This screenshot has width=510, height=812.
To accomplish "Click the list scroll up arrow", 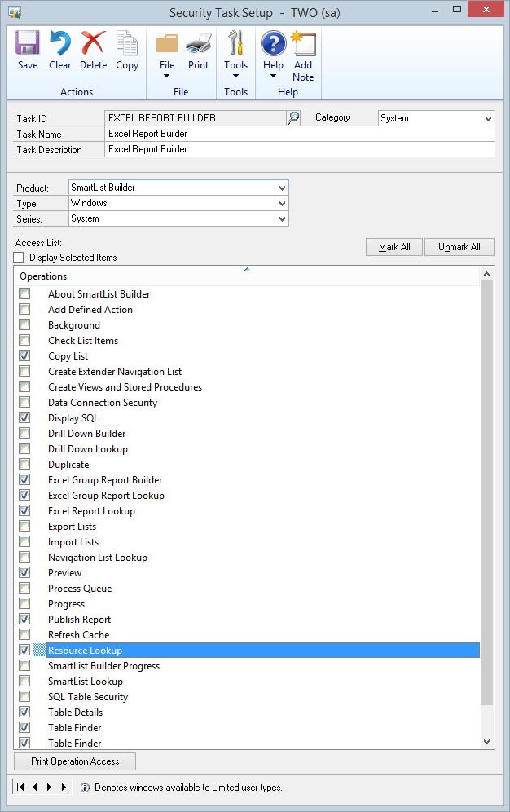I will coord(486,273).
